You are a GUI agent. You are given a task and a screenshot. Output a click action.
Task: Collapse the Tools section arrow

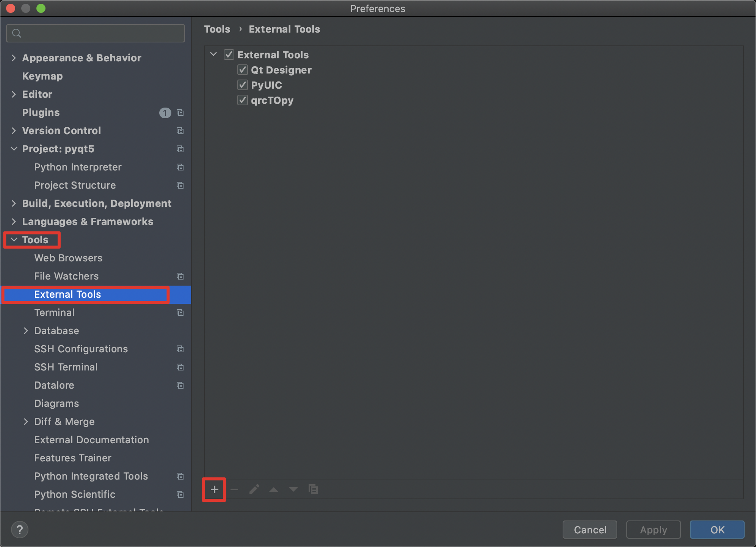pos(14,240)
